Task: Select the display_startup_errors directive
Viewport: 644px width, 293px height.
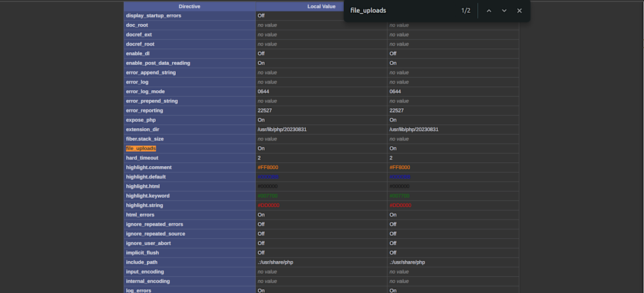Action: point(153,15)
